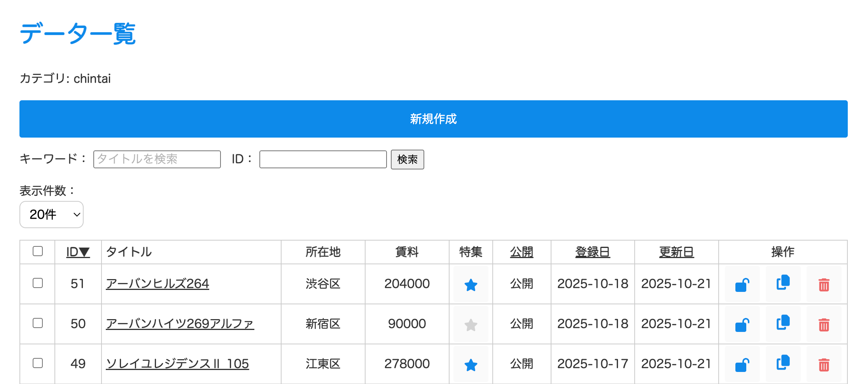The height and width of the screenshot is (384, 868).
Task: Click the lock icon for row 49
Action: point(742,365)
